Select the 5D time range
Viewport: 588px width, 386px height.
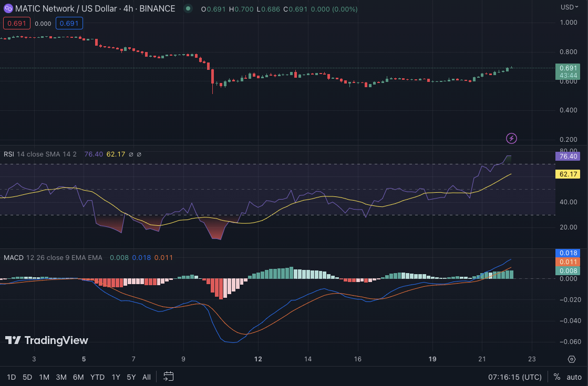coord(27,377)
